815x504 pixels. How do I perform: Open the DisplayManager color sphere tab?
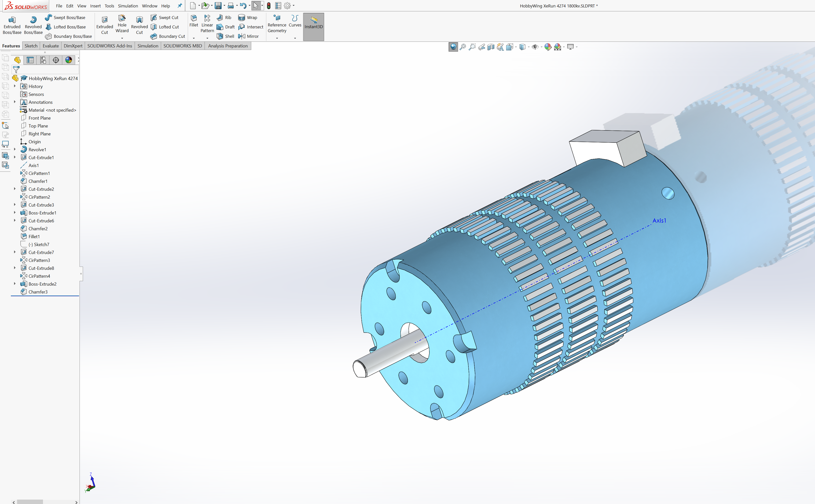[69, 60]
